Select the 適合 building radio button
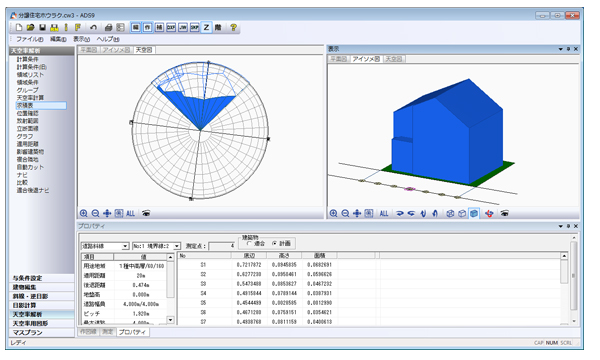The width and height of the screenshot is (600, 360). click(249, 243)
